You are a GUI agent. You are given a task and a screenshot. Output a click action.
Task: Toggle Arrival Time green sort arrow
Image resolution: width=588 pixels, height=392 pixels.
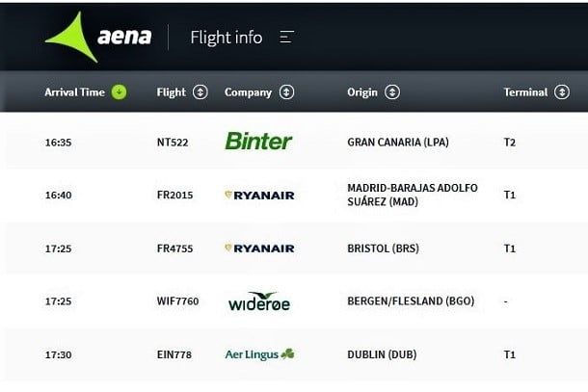click(119, 92)
